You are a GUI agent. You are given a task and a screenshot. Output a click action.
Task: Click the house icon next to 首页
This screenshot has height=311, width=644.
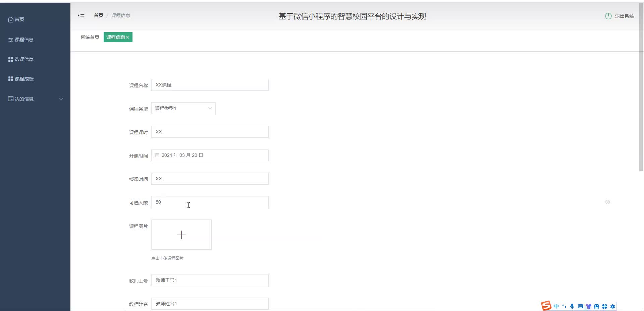pyautogui.click(x=11, y=19)
